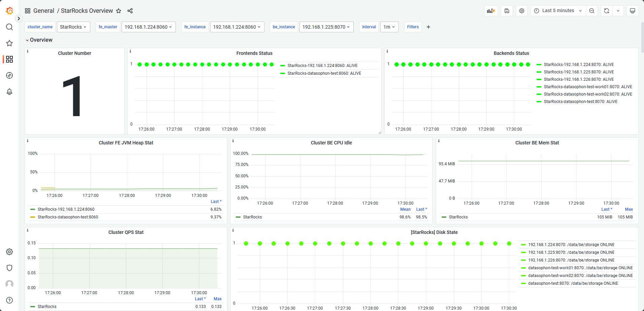Toggle series StarRocks-datasophon-test-work01:8070: ALIVE
Viewport: 644px width, 311px height.
click(x=588, y=87)
